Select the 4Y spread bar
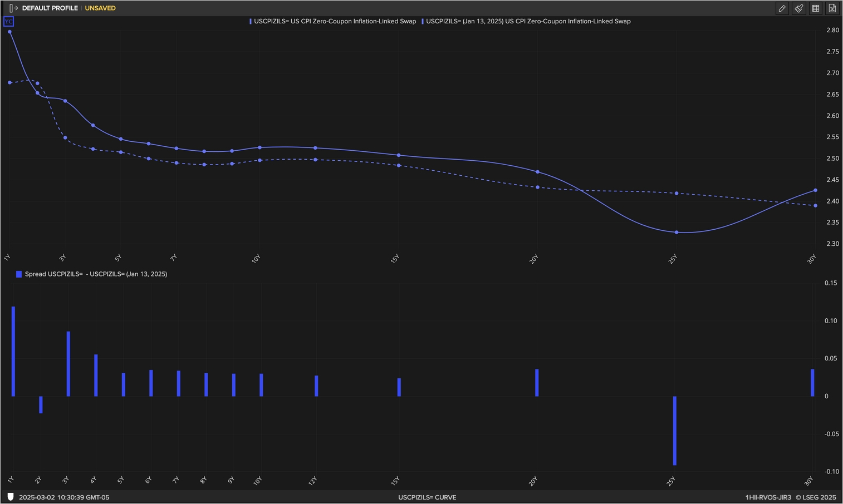 [96, 375]
